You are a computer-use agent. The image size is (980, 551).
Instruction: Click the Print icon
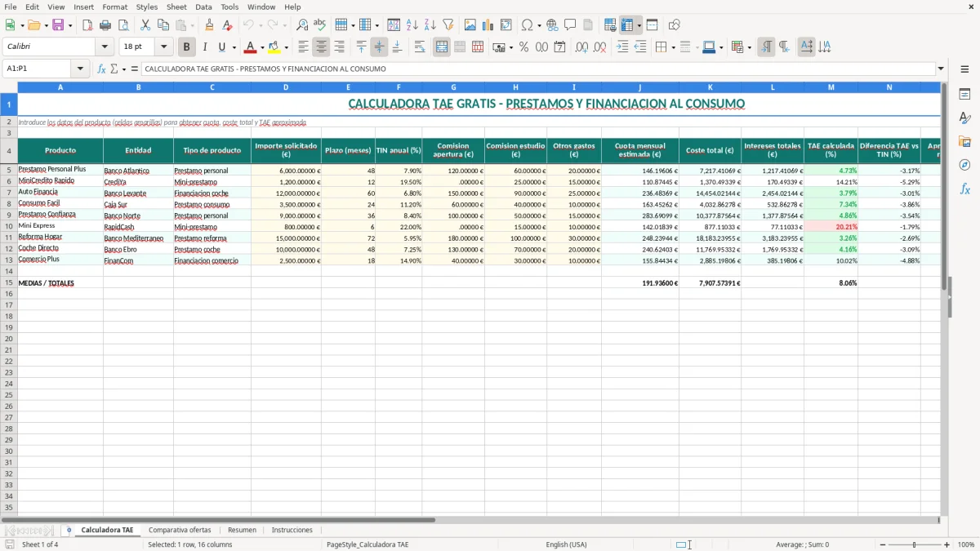[105, 25]
